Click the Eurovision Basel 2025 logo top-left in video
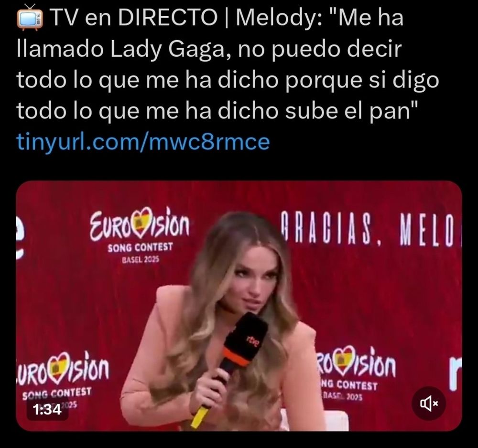The width and height of the screenshot is (478, 448). coord(140,235)
